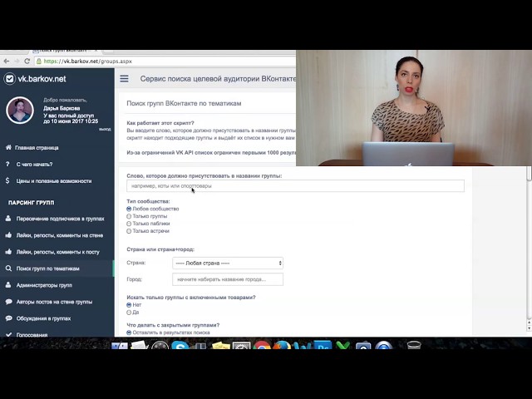
Task: Focus the group name keyword field
Action: (295, 186)
